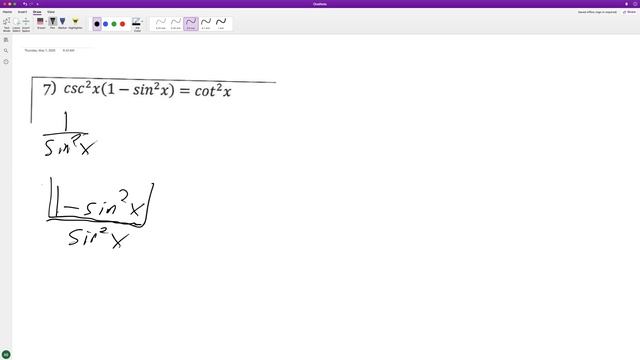Select the Highlighter tool

click(75, 23)
